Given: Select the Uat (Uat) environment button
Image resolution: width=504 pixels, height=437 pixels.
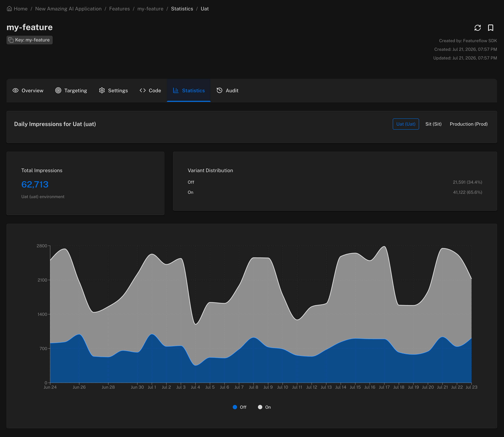Looking at the screenshot, I should 406,124.
